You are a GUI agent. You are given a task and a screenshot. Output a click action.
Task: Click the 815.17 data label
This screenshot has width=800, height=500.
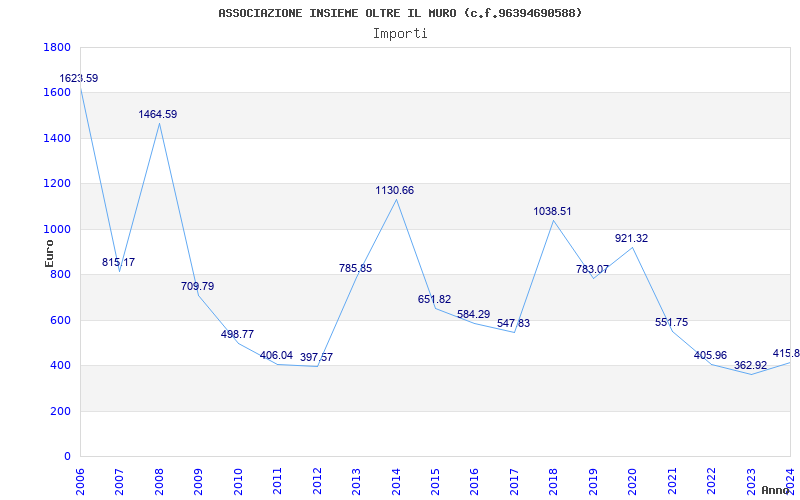[x=118, y=262]
